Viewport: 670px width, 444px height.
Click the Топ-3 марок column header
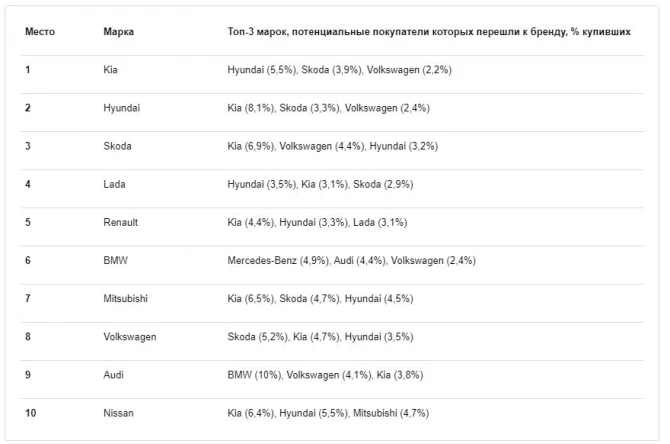pyautogui.click(x=429, y=32)
